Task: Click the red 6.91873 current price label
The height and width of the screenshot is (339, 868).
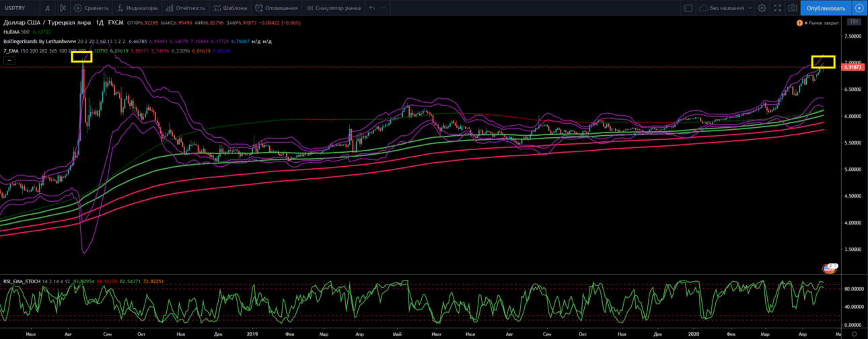Action: 853,67
